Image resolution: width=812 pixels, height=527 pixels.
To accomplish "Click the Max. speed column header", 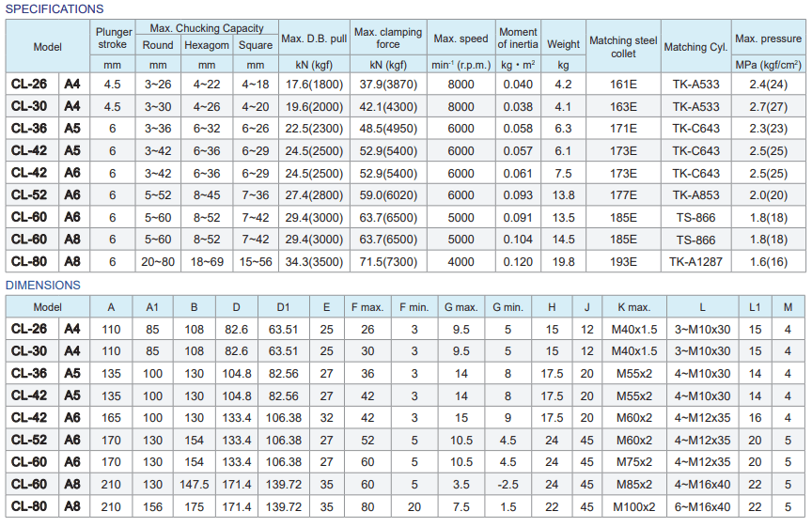I will [x=461, y=39].
